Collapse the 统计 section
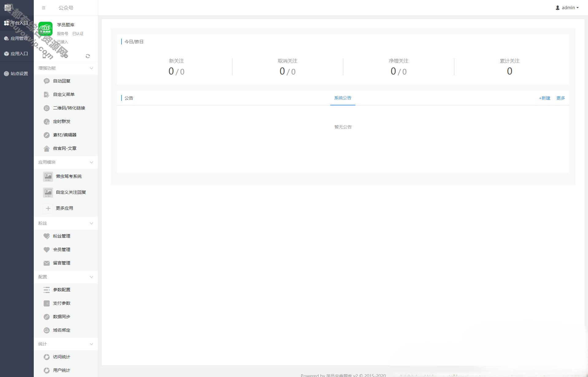 [x=91, y=344]
